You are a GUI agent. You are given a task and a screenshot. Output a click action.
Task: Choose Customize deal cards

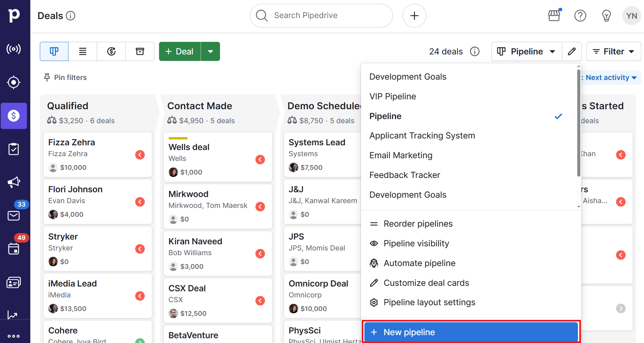pos(471,283)
